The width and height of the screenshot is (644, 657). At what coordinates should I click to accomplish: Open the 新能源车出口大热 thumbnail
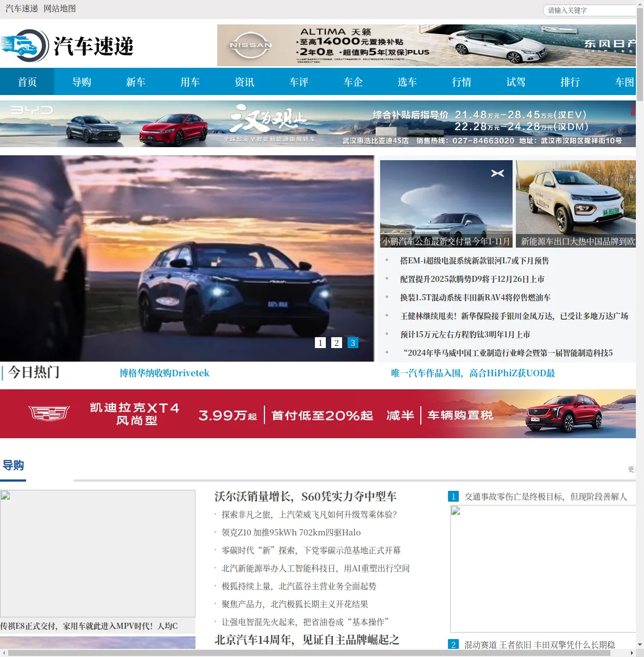point(576,204)
